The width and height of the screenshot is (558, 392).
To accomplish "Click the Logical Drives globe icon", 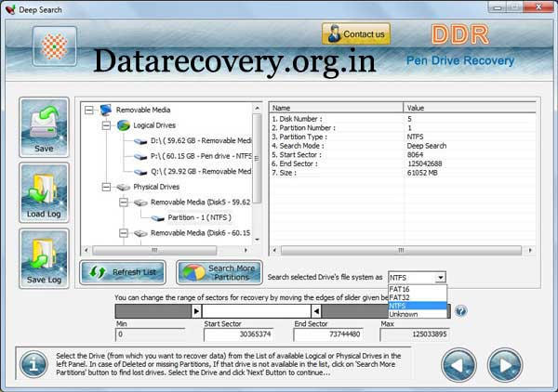I will (x=124, y=125).
